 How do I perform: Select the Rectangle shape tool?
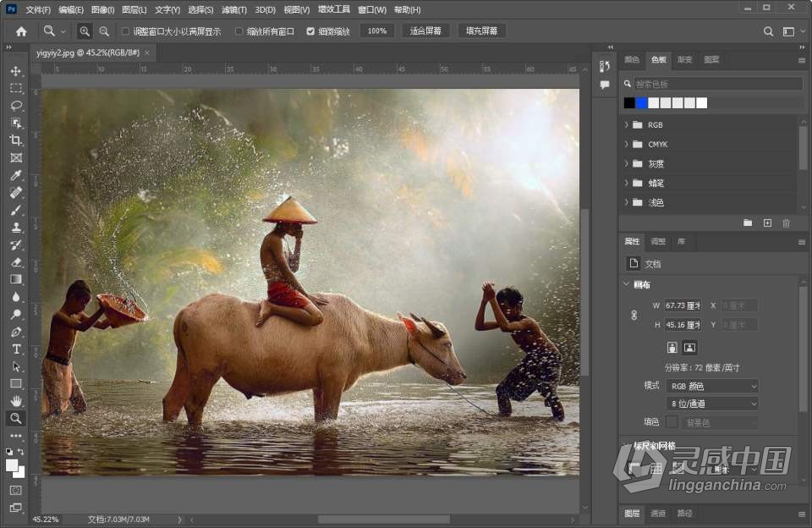[16, 383]
